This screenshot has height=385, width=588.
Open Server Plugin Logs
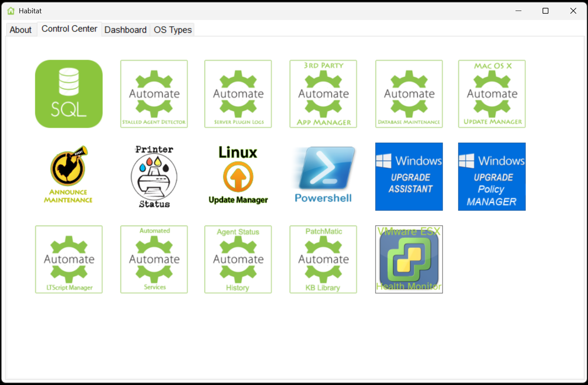tap(238, 94)
